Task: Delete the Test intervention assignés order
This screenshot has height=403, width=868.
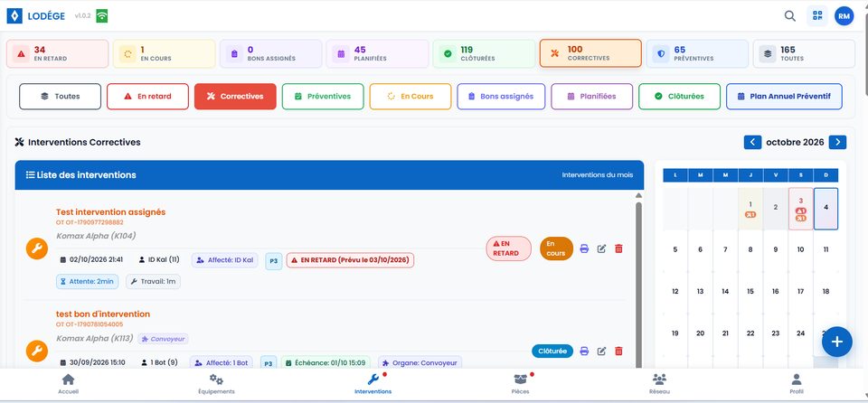Action: (x=618, y=248)
